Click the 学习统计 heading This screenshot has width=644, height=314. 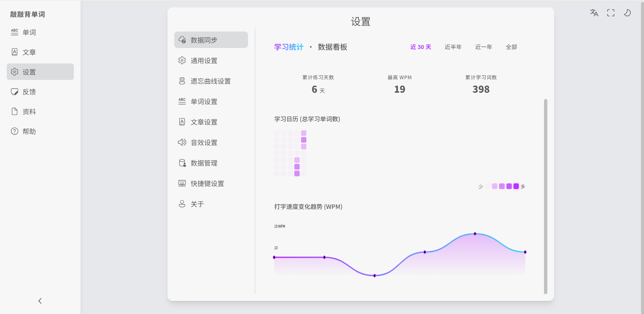click(x=289, y=47)
